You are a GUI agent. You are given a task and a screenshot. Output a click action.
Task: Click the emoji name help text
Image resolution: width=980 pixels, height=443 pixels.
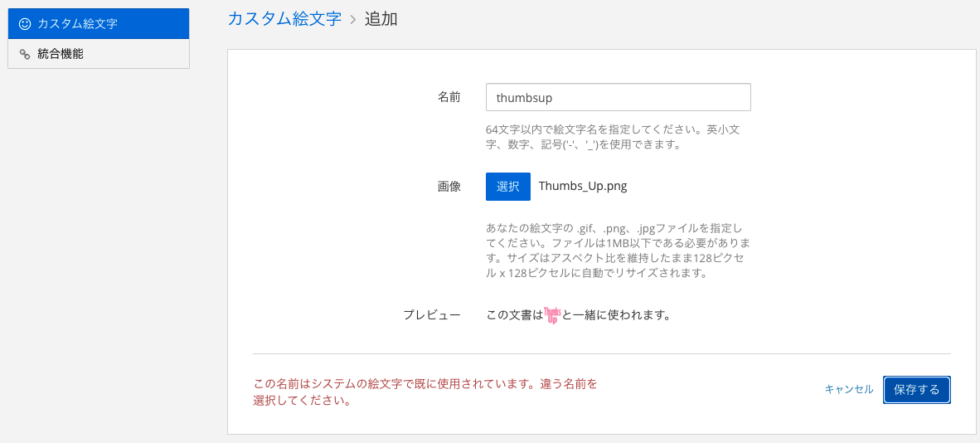pyautogui.click(x=614, y=138)
